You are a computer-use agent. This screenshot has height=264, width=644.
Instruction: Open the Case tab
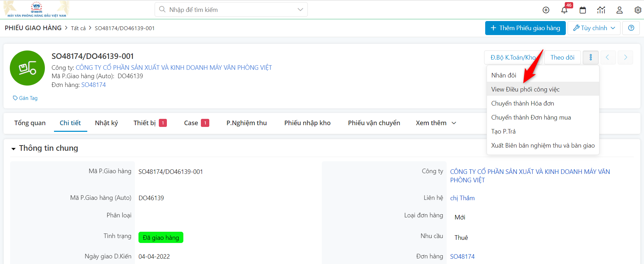point(196,123)
